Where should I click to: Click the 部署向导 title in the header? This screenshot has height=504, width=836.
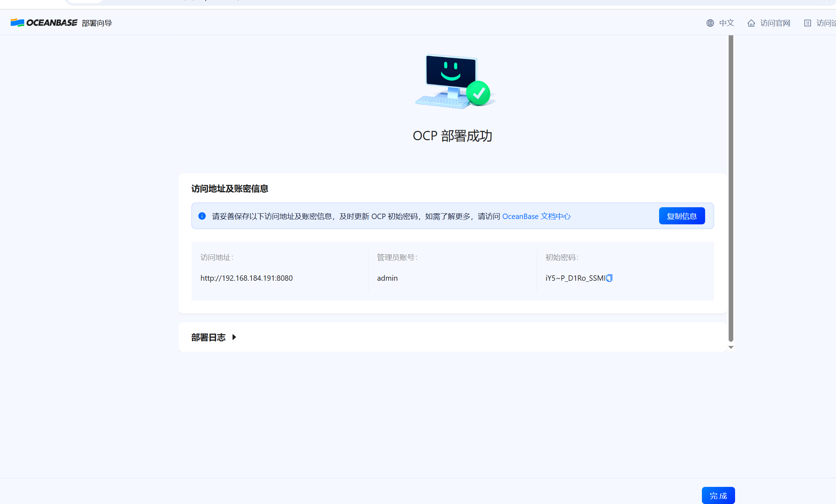[x=96, y=22]
